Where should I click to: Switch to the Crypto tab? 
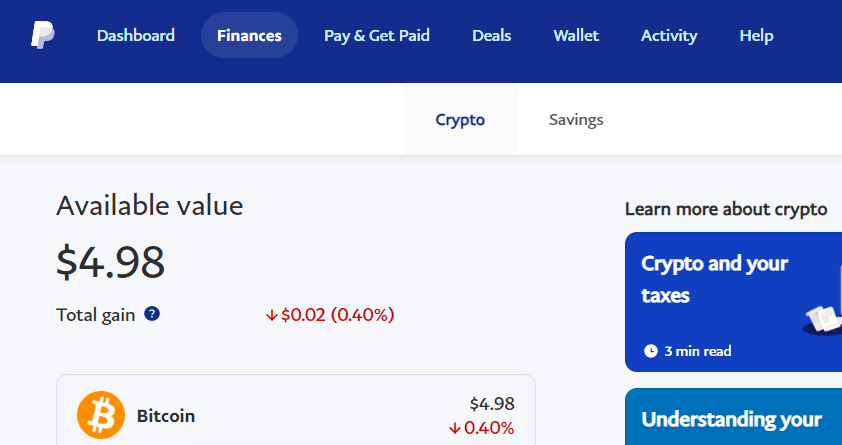click(460, 120)
